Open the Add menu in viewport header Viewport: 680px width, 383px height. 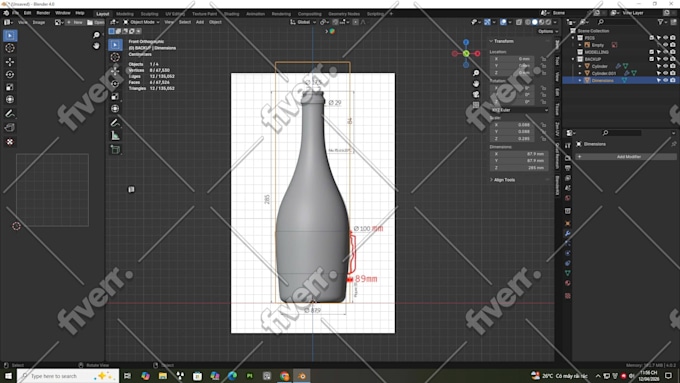199,22
